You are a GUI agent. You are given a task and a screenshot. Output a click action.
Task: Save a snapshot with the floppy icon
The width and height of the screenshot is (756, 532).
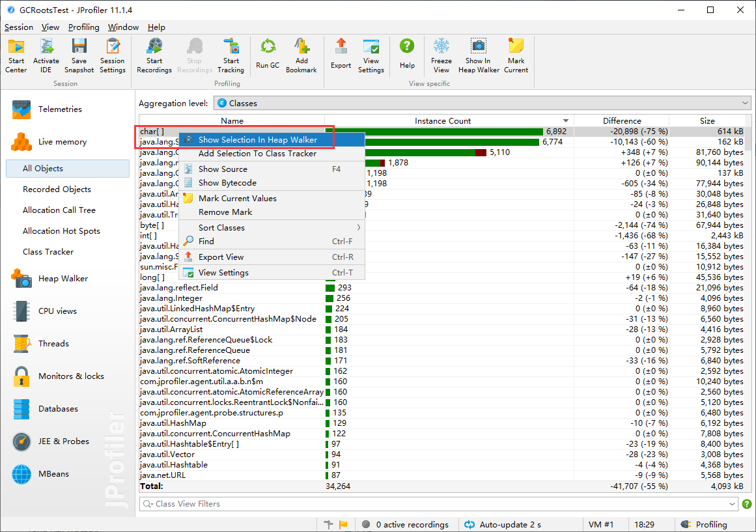pos(79,55)
